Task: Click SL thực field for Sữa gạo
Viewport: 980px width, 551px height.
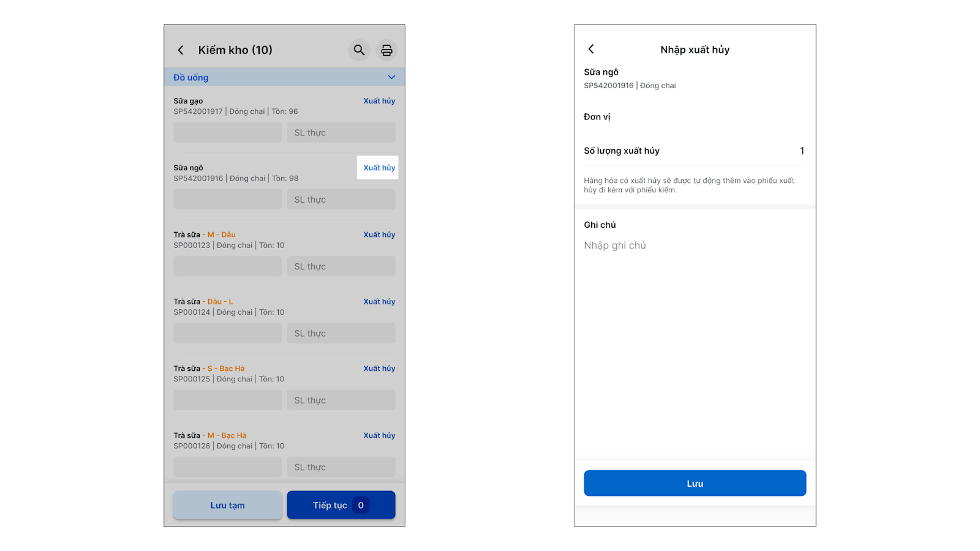Action: (341, 133)
